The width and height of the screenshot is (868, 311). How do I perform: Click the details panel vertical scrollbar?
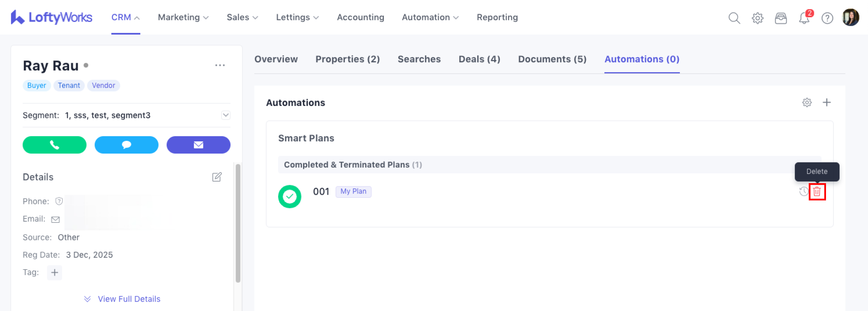[x=238, y=223]
